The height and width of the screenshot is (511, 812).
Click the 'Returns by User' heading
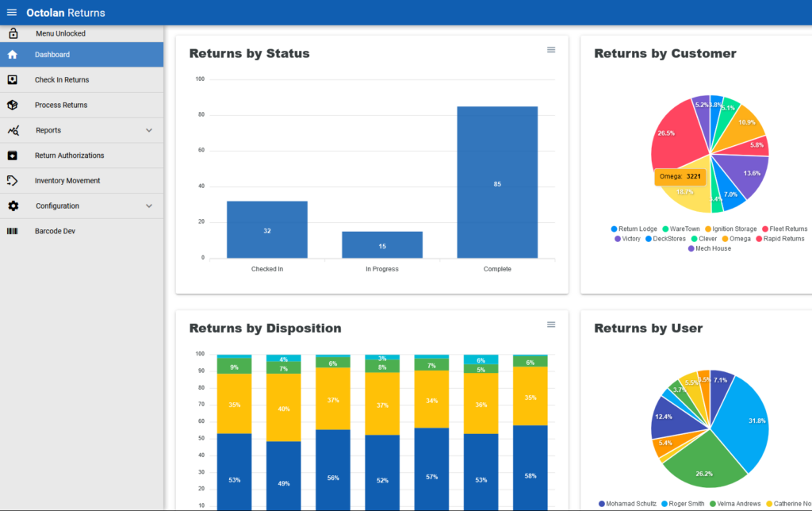(649, 328)
